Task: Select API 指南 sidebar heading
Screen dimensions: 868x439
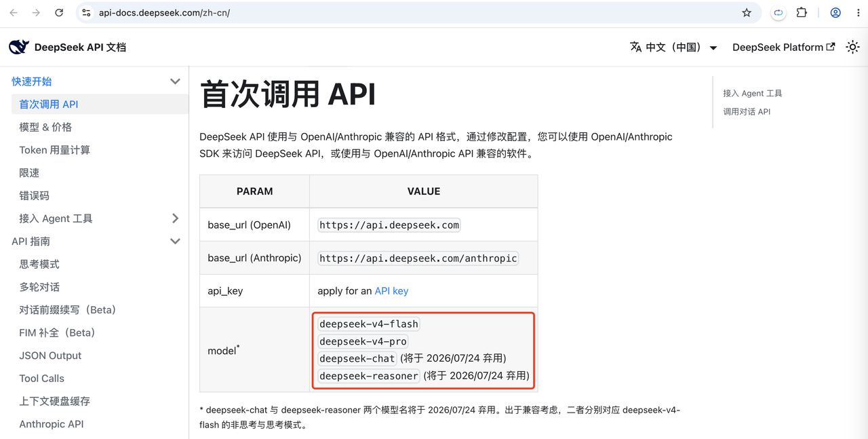Action: click(x=31, y=242)
